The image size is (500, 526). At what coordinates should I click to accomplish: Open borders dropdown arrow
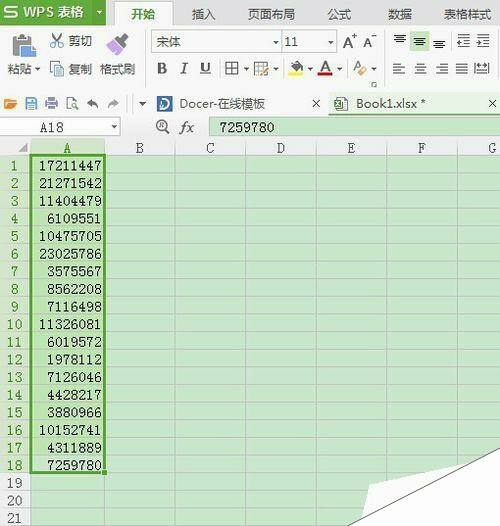[246, 69]
